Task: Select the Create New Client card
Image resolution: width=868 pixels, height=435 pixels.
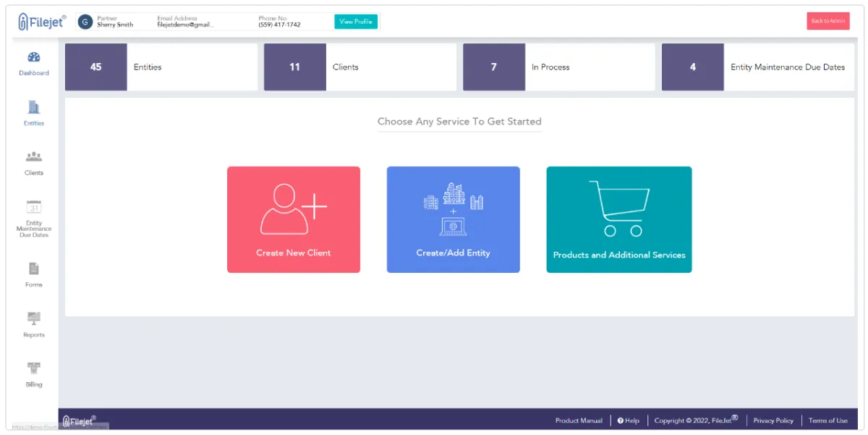Action: (294, 219)
